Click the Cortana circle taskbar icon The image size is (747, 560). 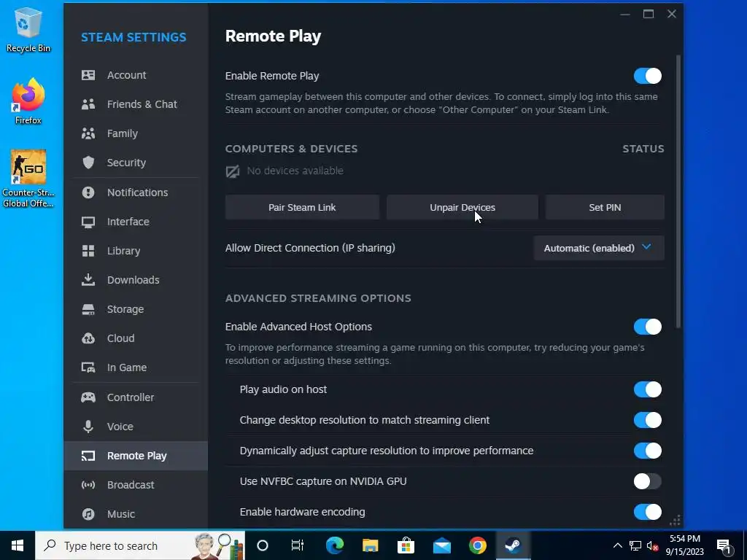point(263,545)
